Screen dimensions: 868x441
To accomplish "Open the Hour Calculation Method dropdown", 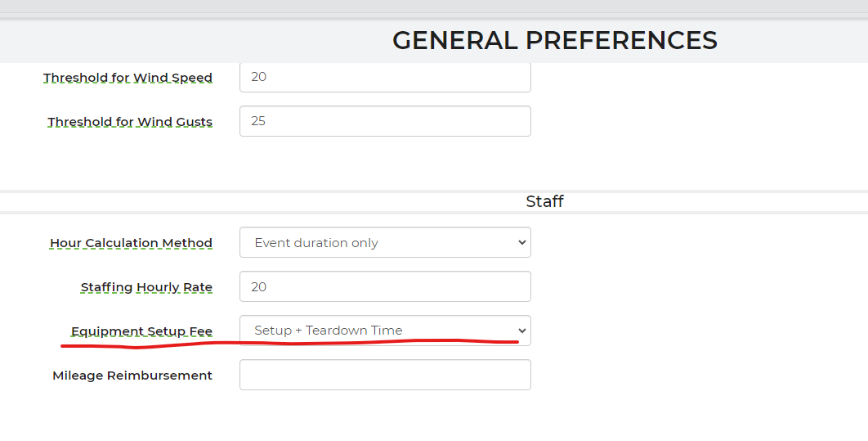I will click(384, 243).
